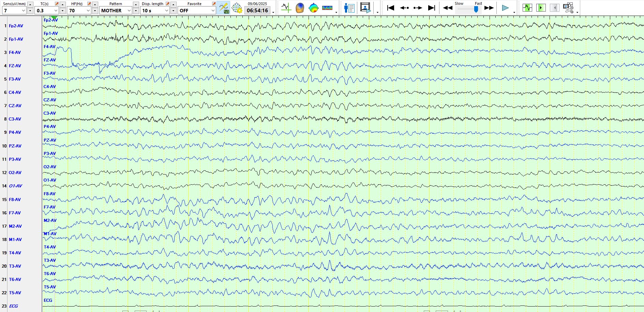Open the patient video playback window
644x312 pixels.
(365, 8)
